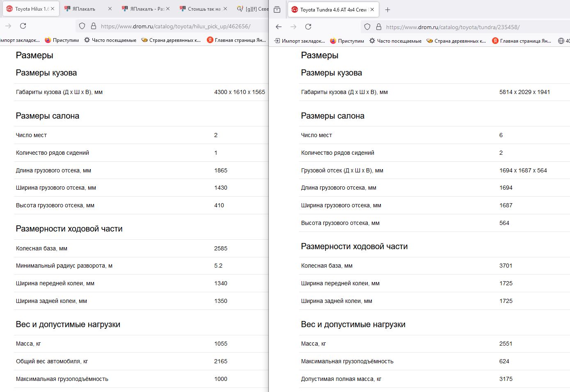This screenshot has width=570, height=392.
Task: Open tracking protection shield in left window
Action: [82, 26]
